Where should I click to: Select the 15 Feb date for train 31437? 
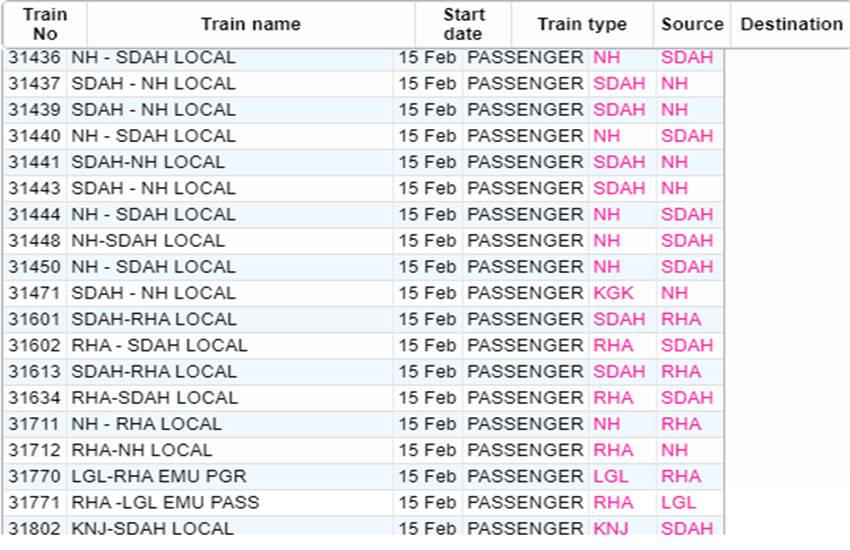tap(427, 83)
